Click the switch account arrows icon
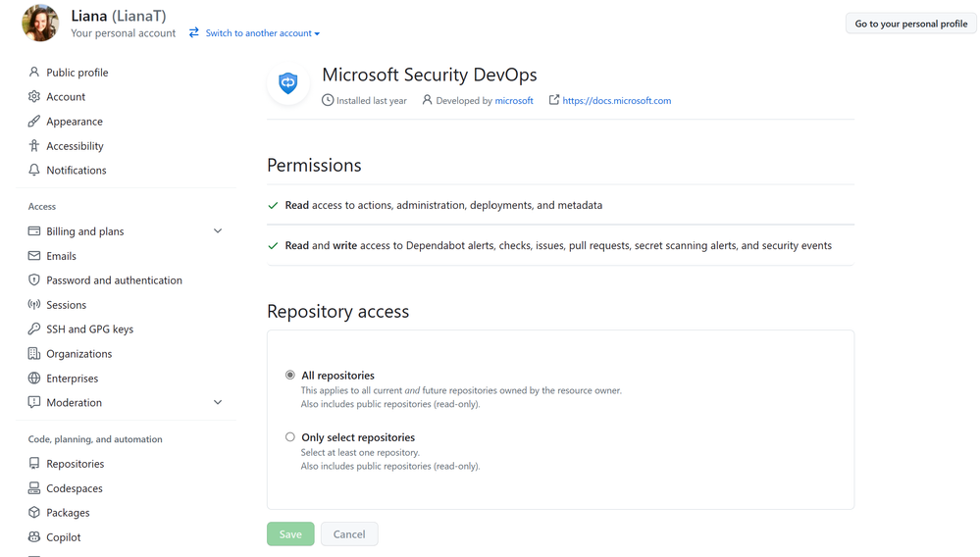The image size is (980, 557). [x=194, y=32]
